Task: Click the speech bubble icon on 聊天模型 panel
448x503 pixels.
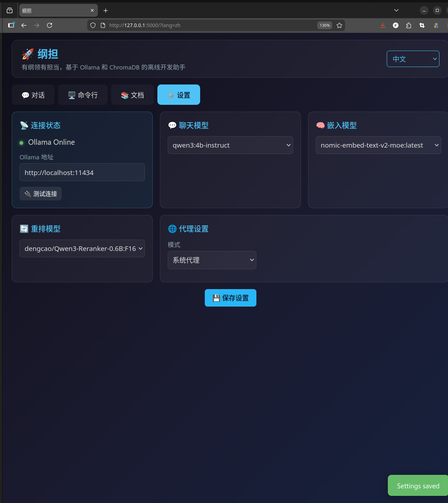Action: pyautogui.click(x=172, y=125)
